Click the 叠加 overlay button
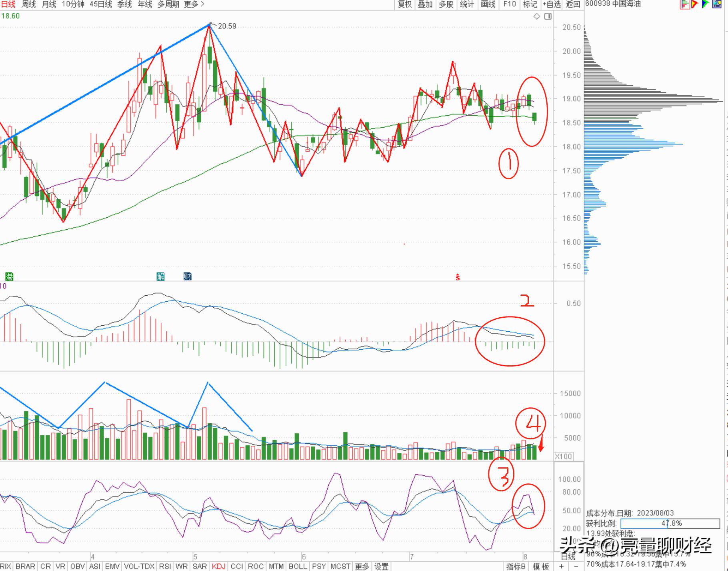 point(425,4)
